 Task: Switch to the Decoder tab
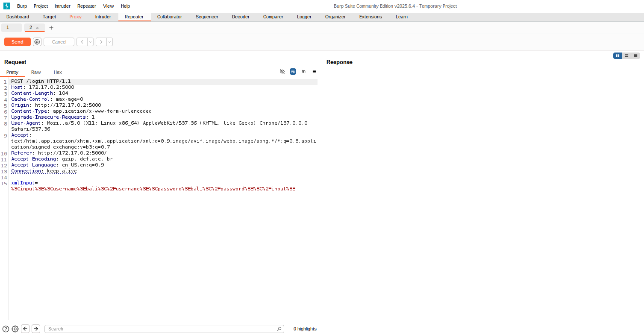[x=241, y=17]
